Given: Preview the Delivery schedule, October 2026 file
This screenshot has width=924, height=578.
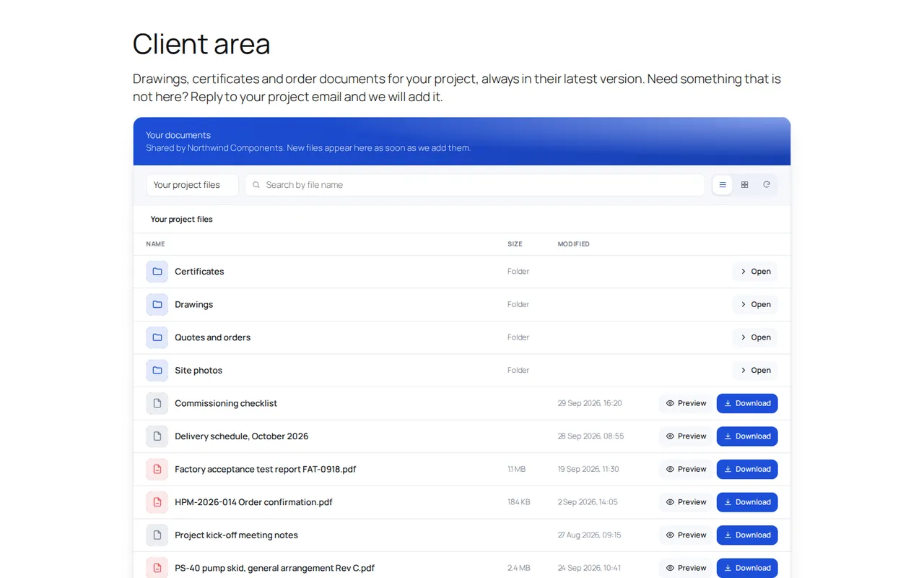Looking at the screenshot, I should point(686,436).
